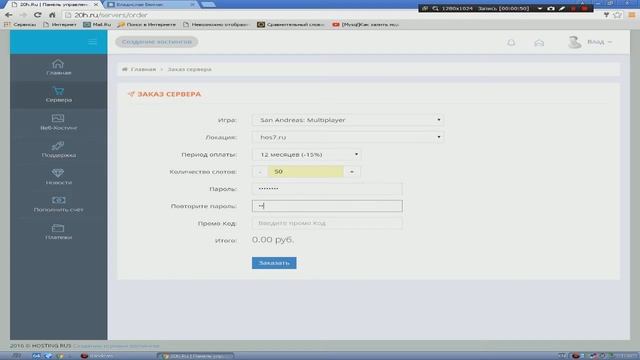This screenshot has width=640, height=360.
Task: Click the Создание хостингов header button
Action: point(157,42)
